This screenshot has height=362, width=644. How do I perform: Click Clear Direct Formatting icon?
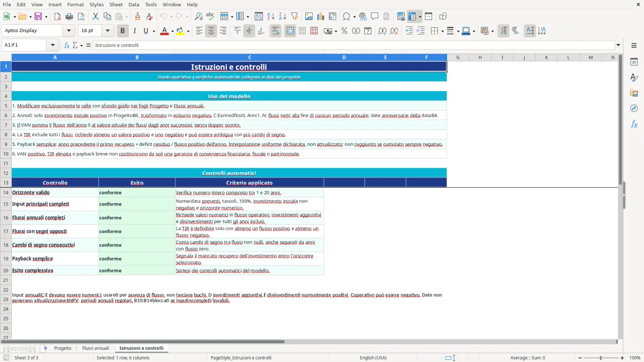[150, 17]
